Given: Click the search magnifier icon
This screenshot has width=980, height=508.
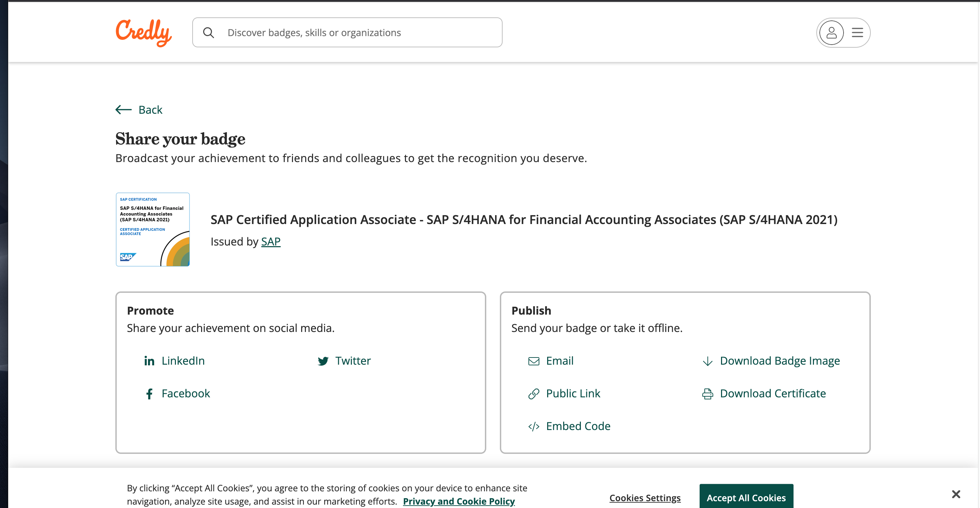Looking at the screenshot, I should coord(208,33).
